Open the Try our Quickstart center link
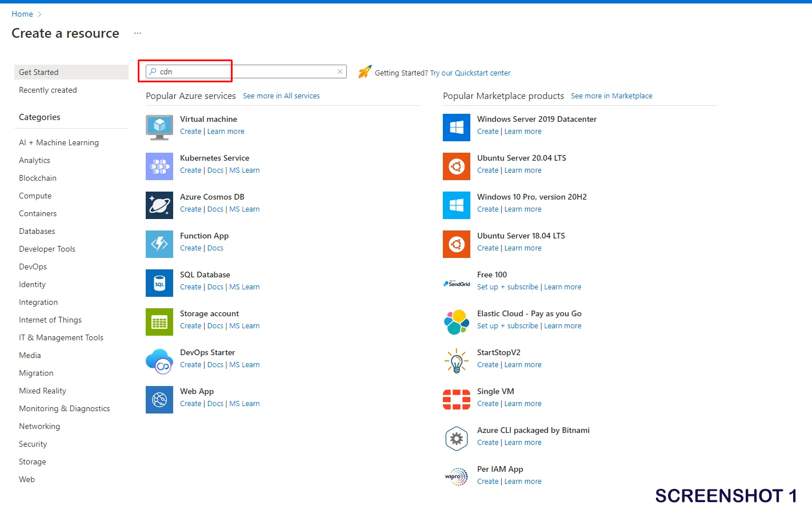 point(470,73)
